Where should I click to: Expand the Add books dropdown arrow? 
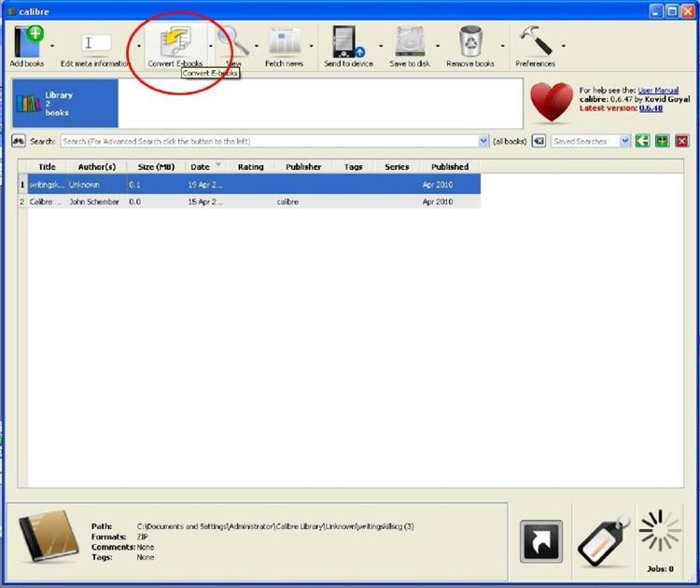coord(52,46)
